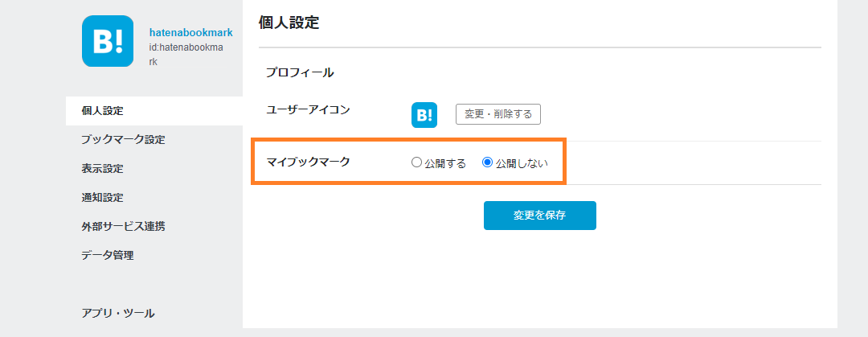Click the アプリ・ツール sidebar section
The image size is (868, 337).
click(x=118, y=314)
